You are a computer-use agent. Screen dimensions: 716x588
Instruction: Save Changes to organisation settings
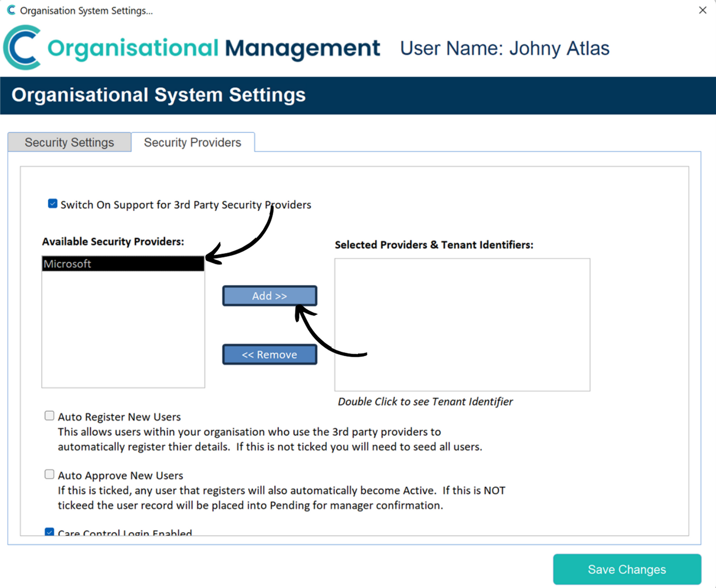[x=627, y=569]
